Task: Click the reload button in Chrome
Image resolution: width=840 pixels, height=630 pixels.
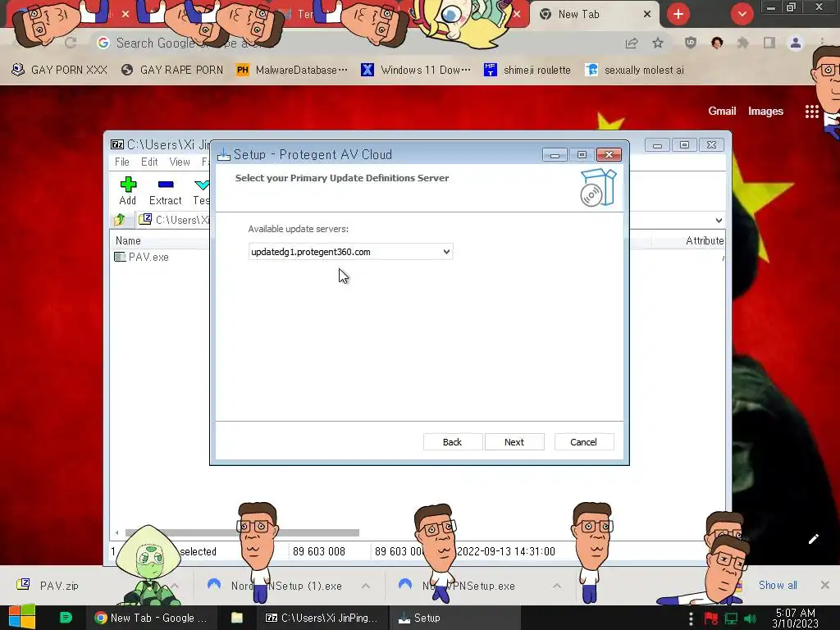Action: pyautogui.click(x=71, y=43)
